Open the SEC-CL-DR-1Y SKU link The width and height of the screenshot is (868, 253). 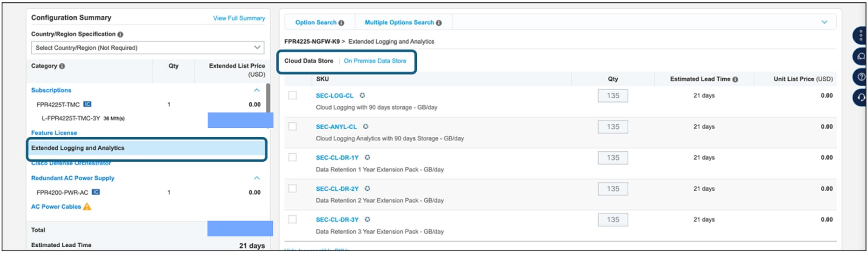pyautogui.click(x=337, y=157)
